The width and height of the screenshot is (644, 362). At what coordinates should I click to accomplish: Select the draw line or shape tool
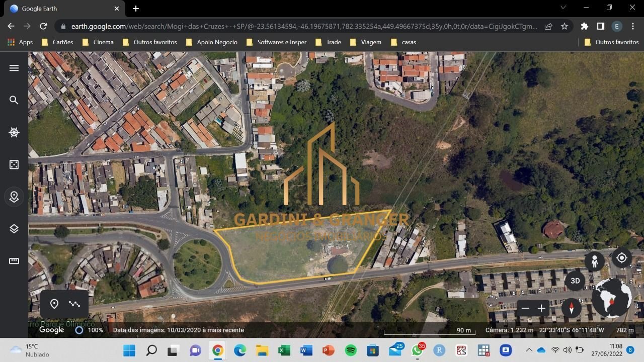pyautogui.click(x=74, y=304)
